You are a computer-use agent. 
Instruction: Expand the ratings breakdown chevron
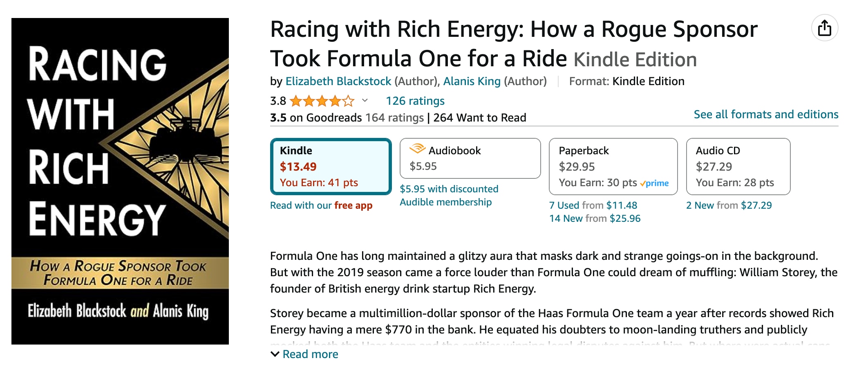[365, 101]
